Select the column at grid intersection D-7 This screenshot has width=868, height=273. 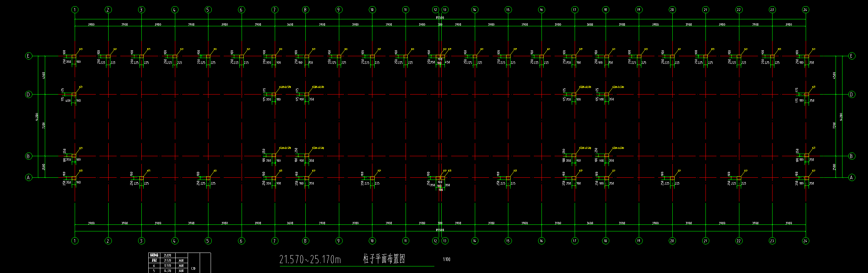[274, 95]
